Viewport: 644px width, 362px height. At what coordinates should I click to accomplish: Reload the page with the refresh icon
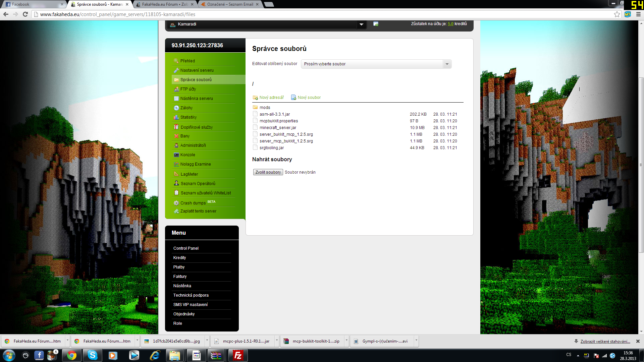click(25, 14)
